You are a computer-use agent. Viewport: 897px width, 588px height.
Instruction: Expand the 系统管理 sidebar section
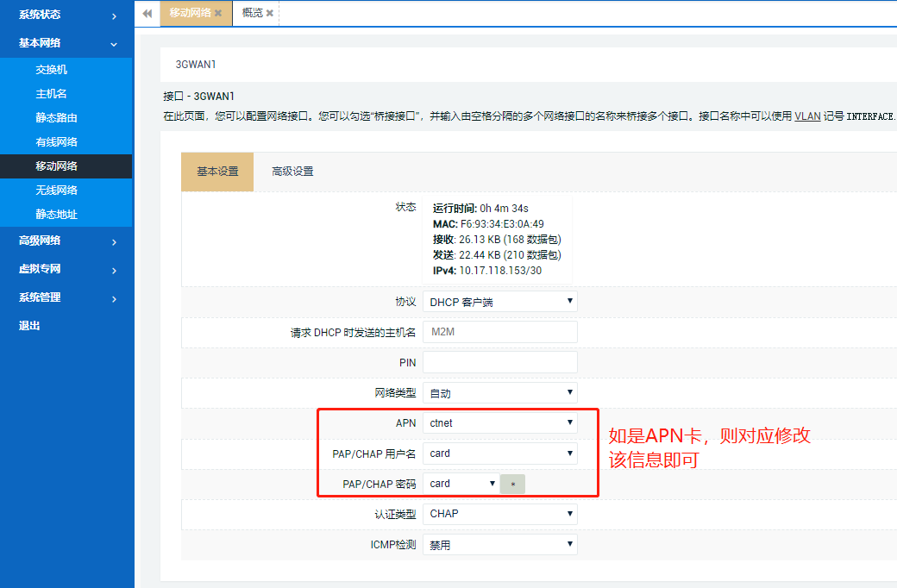click(66, 297)
